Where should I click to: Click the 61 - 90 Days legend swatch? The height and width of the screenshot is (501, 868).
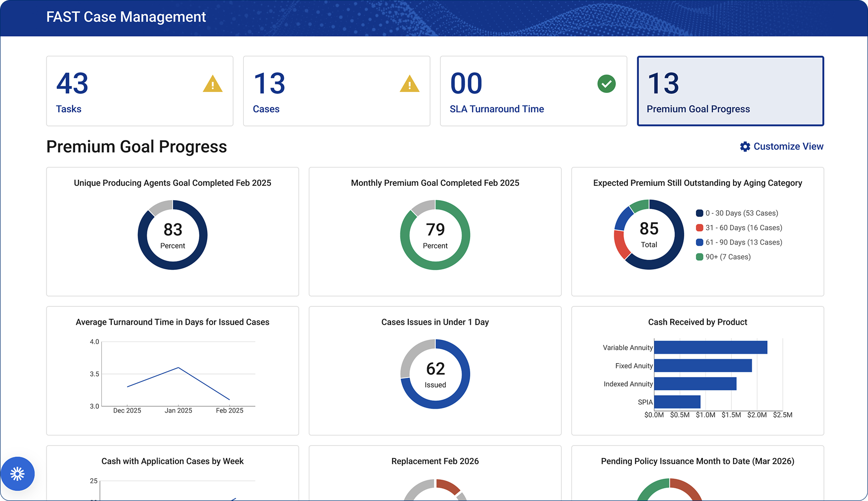(699, 243)
